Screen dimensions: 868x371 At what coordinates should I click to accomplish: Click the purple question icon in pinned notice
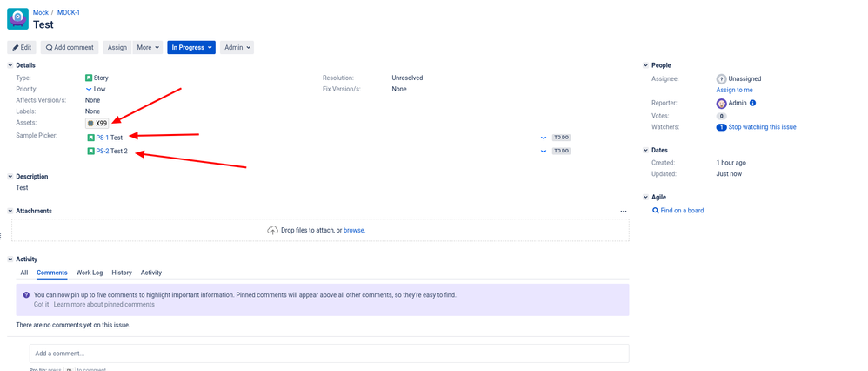pos(27,295)
